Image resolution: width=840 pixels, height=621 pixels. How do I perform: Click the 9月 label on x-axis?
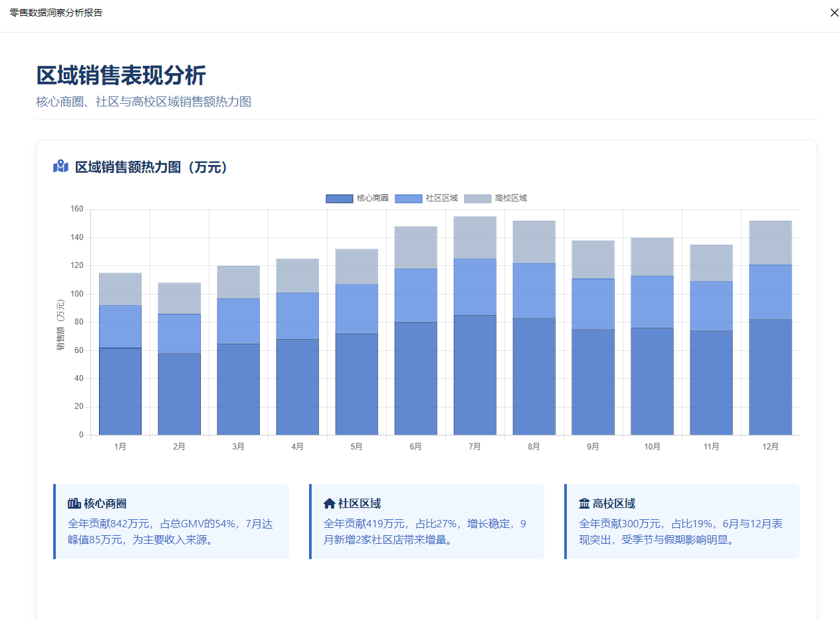point(593,447)
